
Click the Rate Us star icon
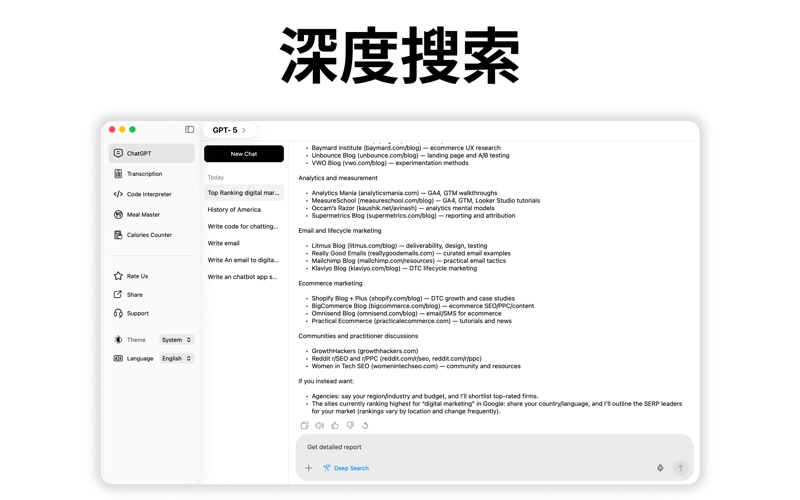pyautogui.click(x=118, y=276)
